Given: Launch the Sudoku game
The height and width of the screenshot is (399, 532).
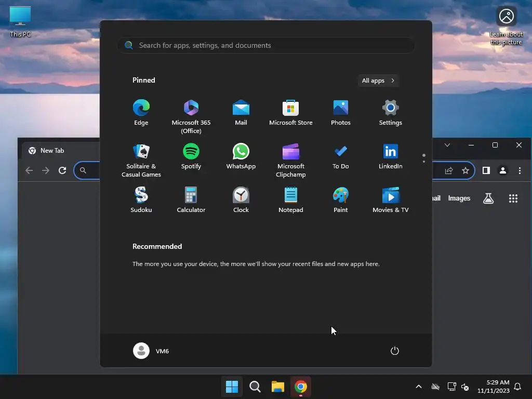Looking at the screenshot, I should (141, 200).
